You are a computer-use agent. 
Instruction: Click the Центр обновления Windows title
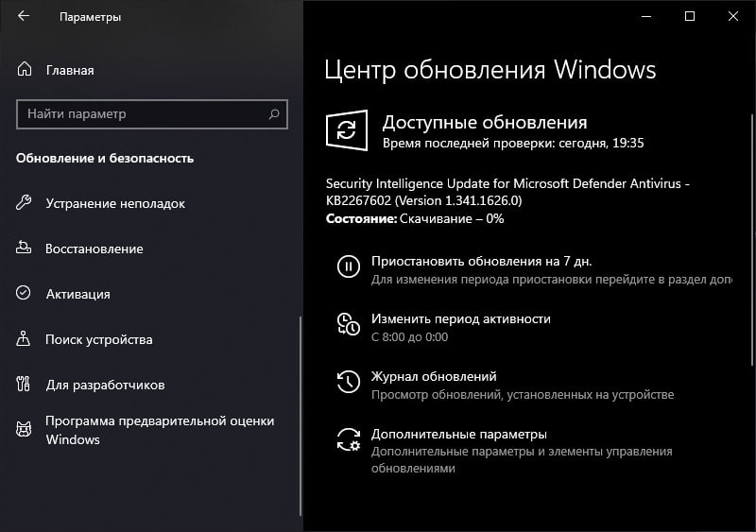[x=490, y=70]
